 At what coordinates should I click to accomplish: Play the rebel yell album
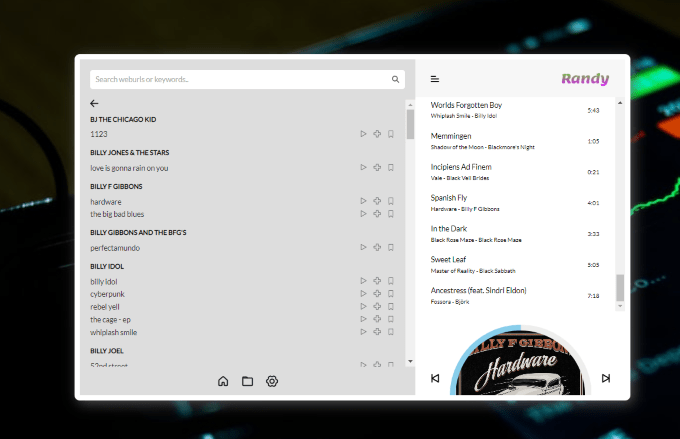click(x=363, y=306)
